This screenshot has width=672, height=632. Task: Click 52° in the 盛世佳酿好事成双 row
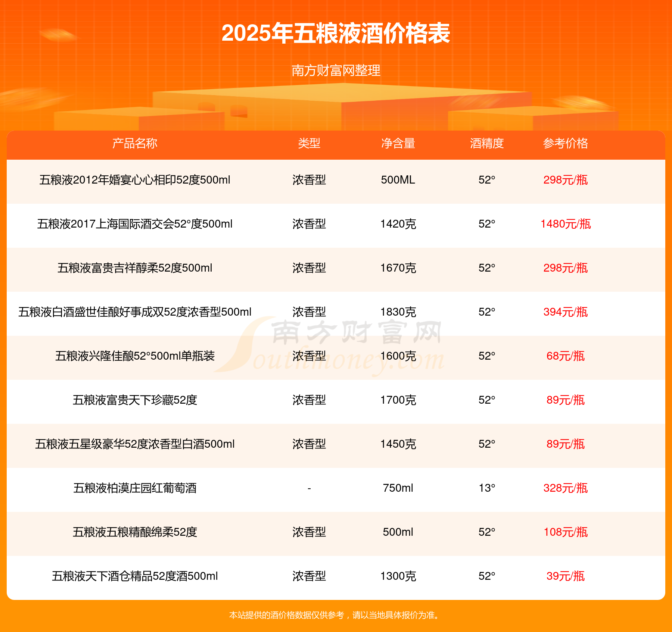487,312
